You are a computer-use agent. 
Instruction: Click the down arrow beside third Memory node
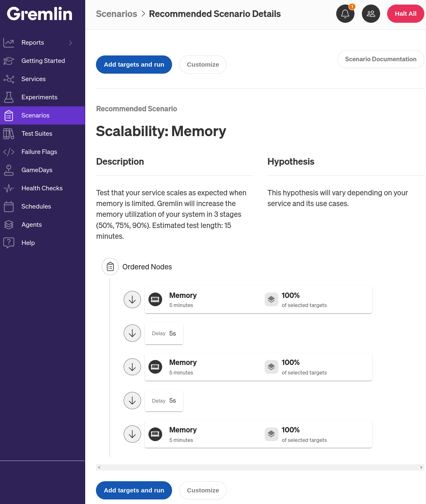pos(132,434)
